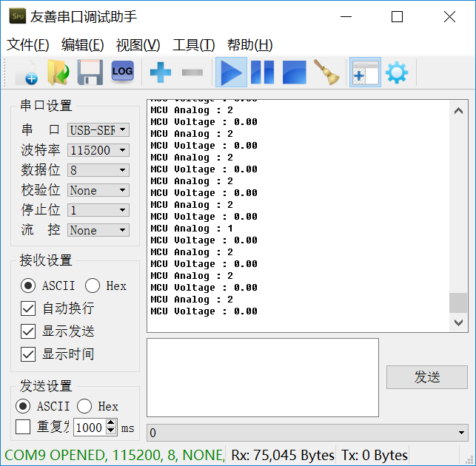The image size is (476, 466).
Task: Click the blue plus toolbar icon
Action: tap(161, 72)
